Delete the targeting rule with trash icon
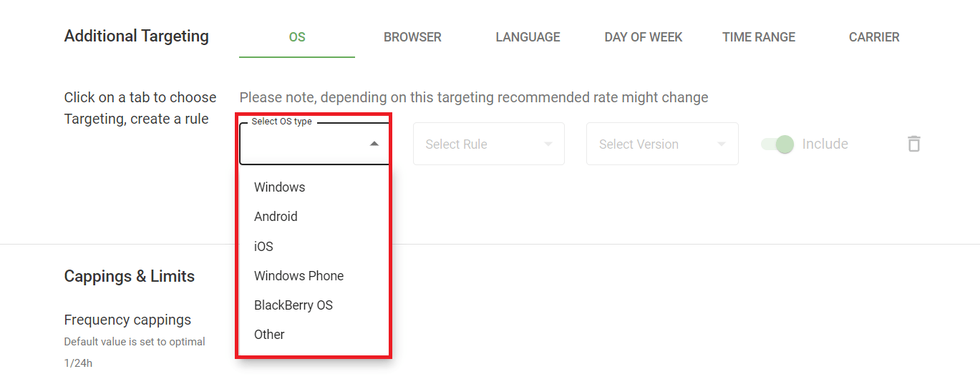980x384 pixels. 913,144
